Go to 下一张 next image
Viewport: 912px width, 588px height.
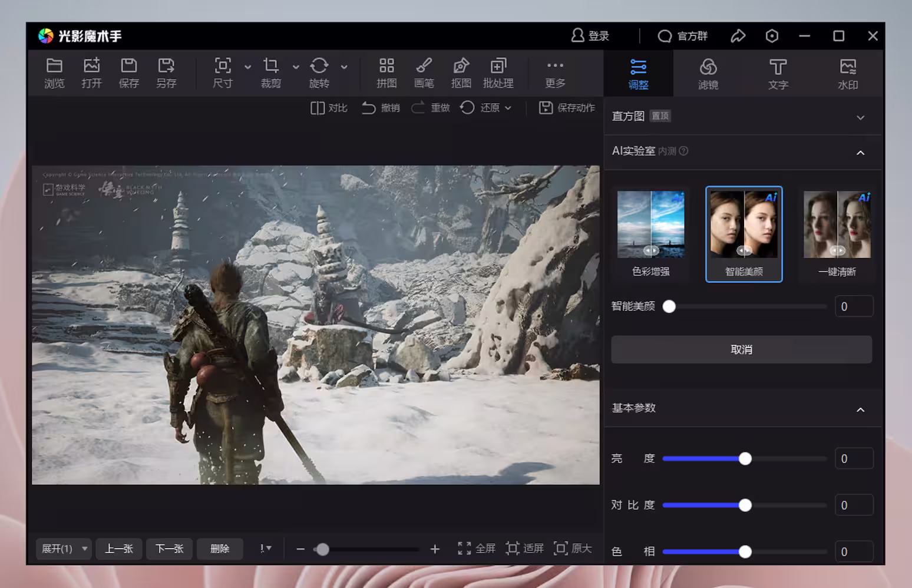point(170,549)
